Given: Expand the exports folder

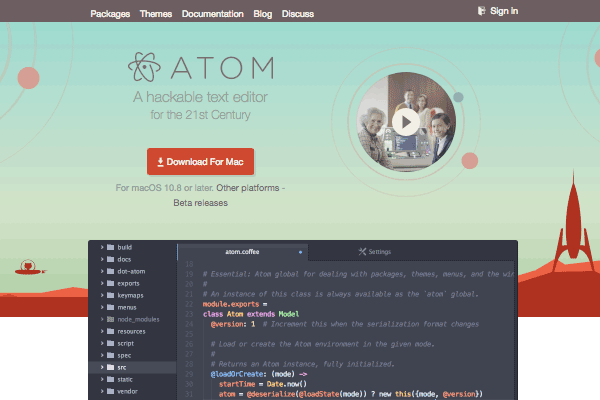Looking at the screenshot, I should click(102, 283).
